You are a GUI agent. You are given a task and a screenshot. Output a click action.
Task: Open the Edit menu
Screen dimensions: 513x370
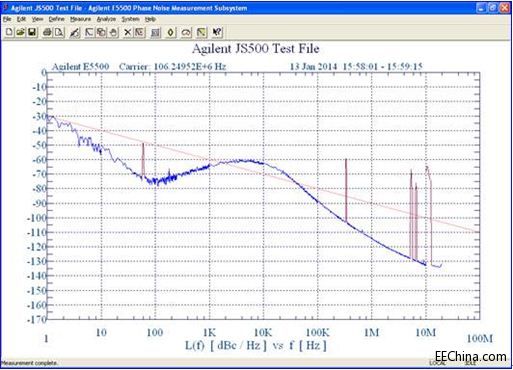pos(21,19)
